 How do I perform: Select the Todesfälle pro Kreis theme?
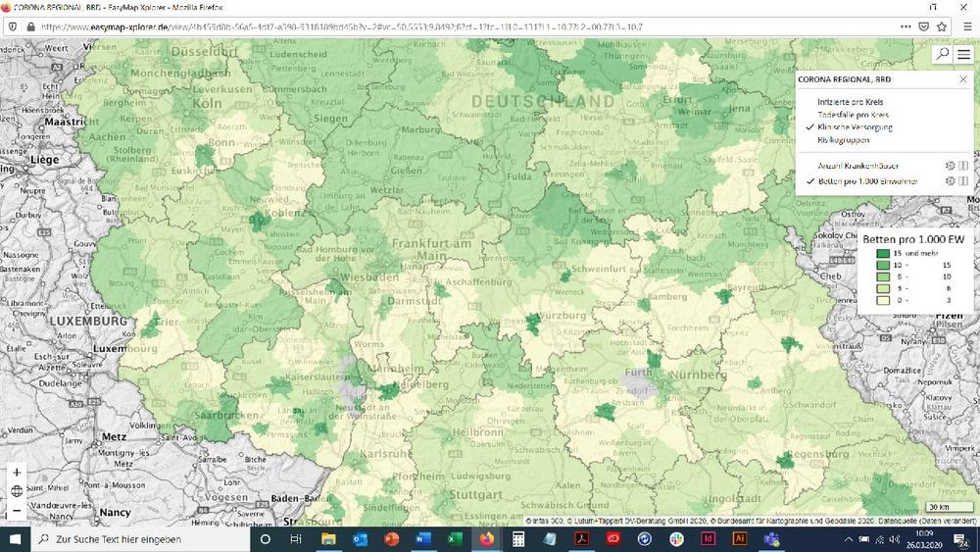coord(854,115)
